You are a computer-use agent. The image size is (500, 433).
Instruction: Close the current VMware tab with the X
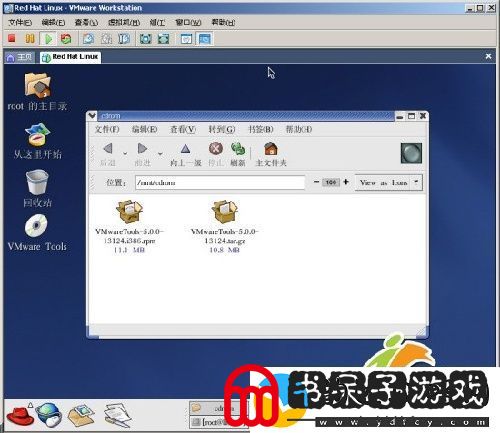coord(488,56)
